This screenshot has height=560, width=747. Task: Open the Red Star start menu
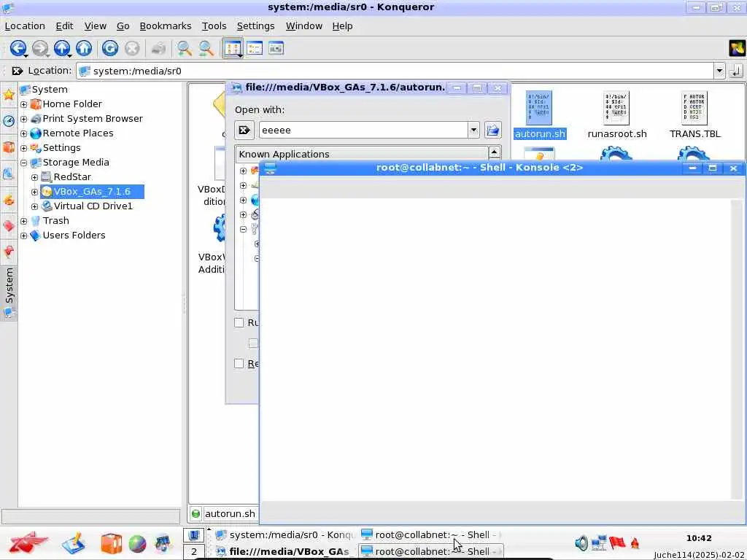28,542
